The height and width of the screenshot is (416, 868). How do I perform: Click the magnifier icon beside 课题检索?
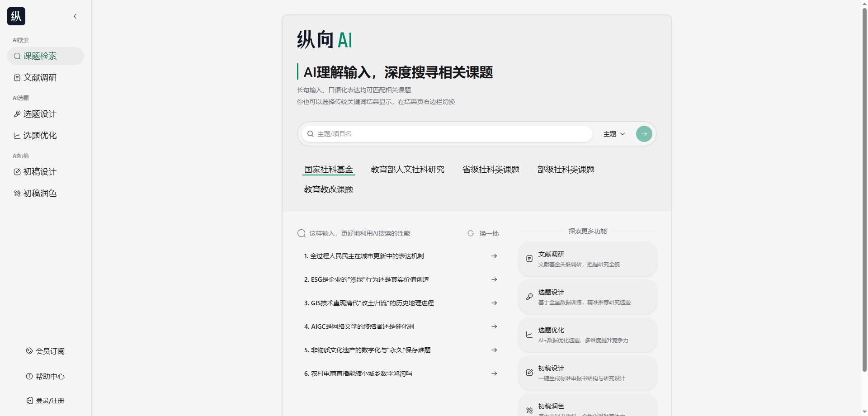point(17,56)
